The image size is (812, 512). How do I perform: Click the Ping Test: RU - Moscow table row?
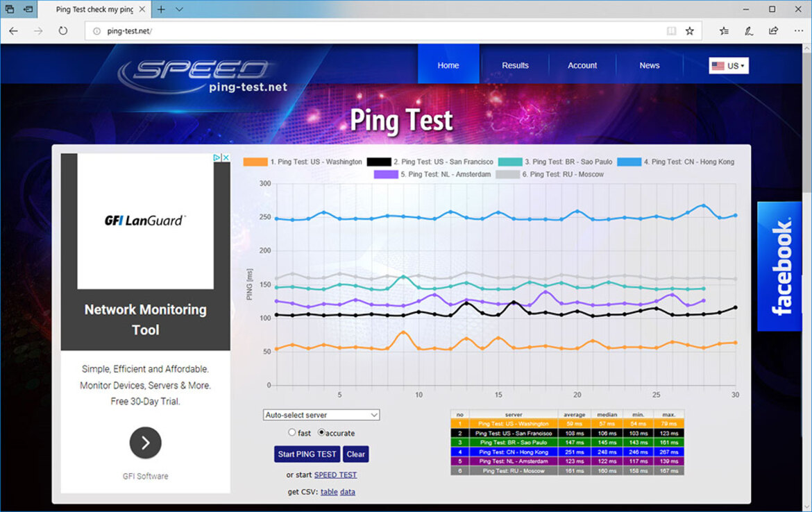click(568, 471)
